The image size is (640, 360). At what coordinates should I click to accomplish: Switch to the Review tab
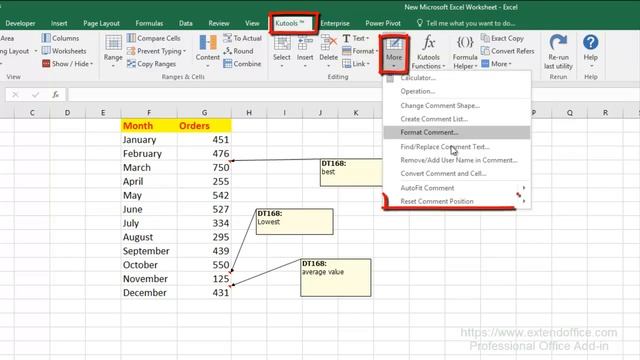[x=219, y=23]
